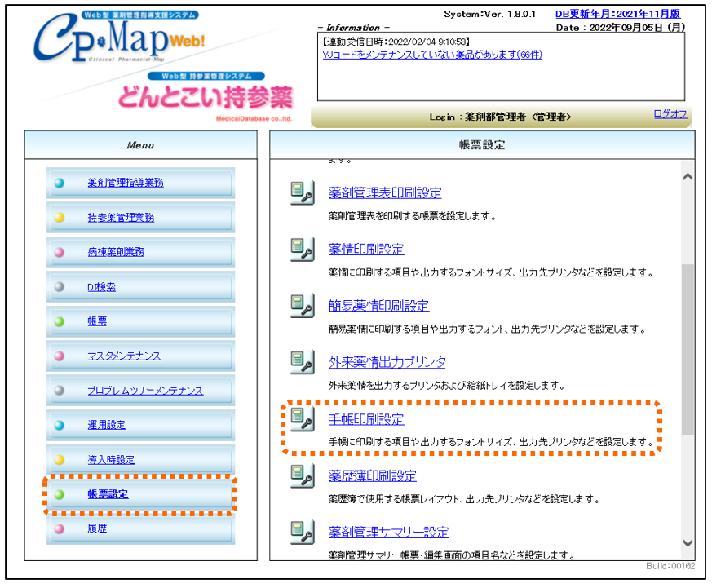
Task: Open the 薬剤管理指導業務 menu item
Action: [x=125, y=183]
